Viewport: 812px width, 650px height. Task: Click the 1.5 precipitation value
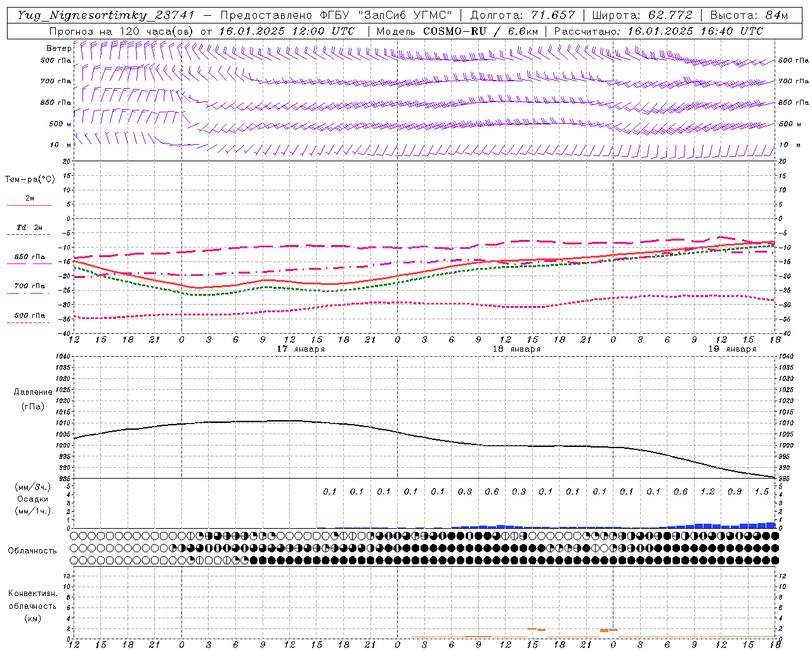point(761,491)
